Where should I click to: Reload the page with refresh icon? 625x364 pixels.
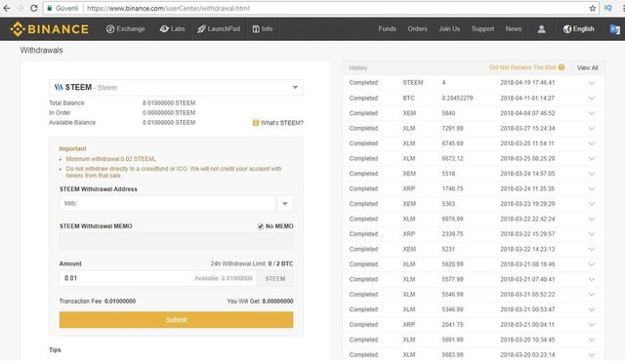(x=34, y=8)
